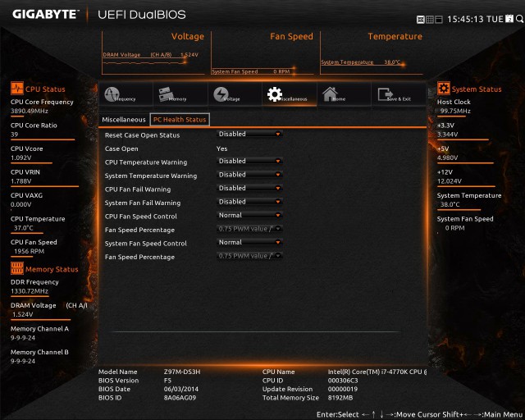The width and height of the screenshot is (525, 420).
Task: Click the calendar date icon beside TUE
Action: (509, 19)
